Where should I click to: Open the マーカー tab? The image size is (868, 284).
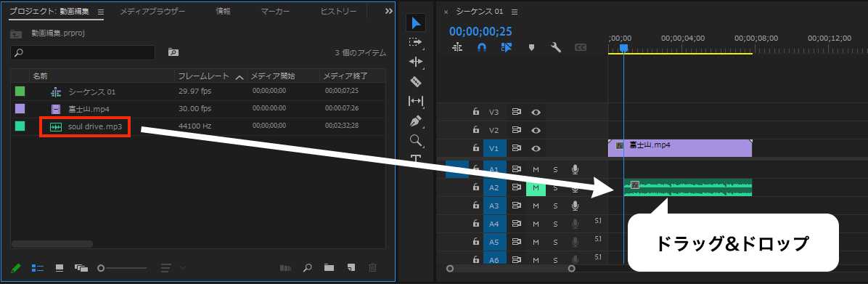click(x=274, y=12)
